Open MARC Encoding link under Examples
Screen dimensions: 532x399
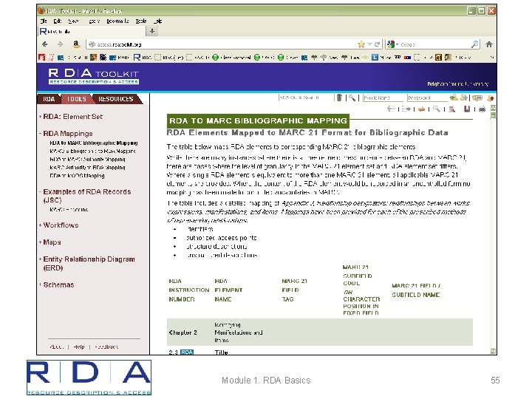pos(69,210)
